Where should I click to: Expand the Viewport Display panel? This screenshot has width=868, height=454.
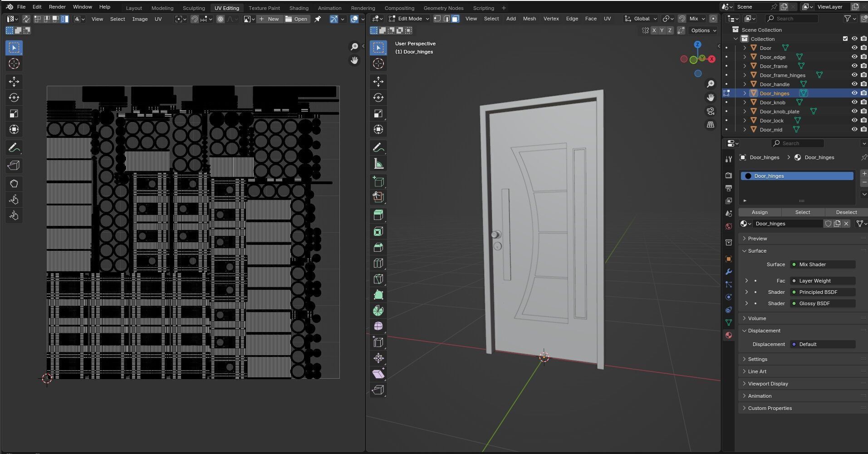coord(768,384)
